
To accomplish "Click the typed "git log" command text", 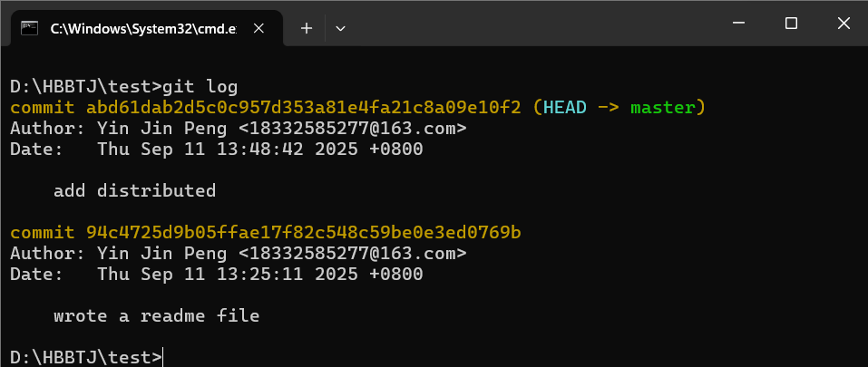I will [200, 87].
